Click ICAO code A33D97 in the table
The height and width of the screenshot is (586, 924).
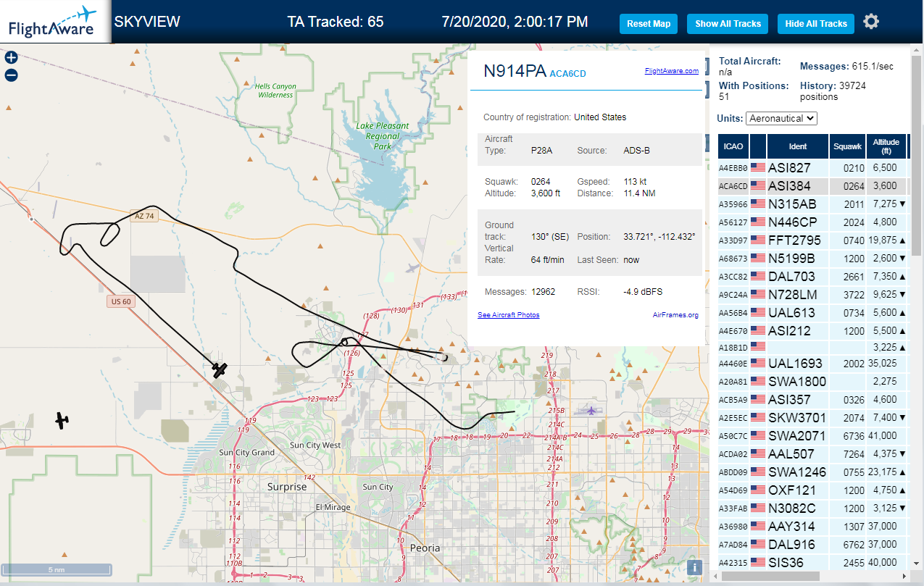733,240
